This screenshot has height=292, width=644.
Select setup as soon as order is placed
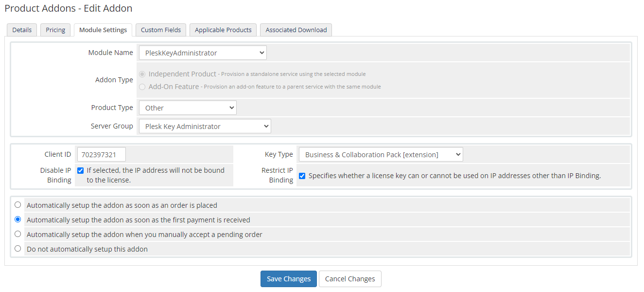point(17,204)
